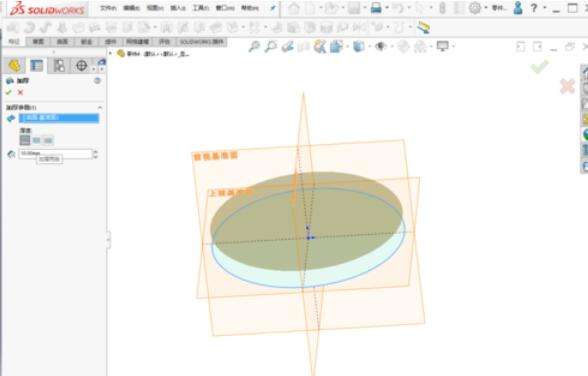The width and height of the screenshot is (588, 376).
Task: Switch to the SOLIDWORKS 插件 tab
Action: click(202, 42)
